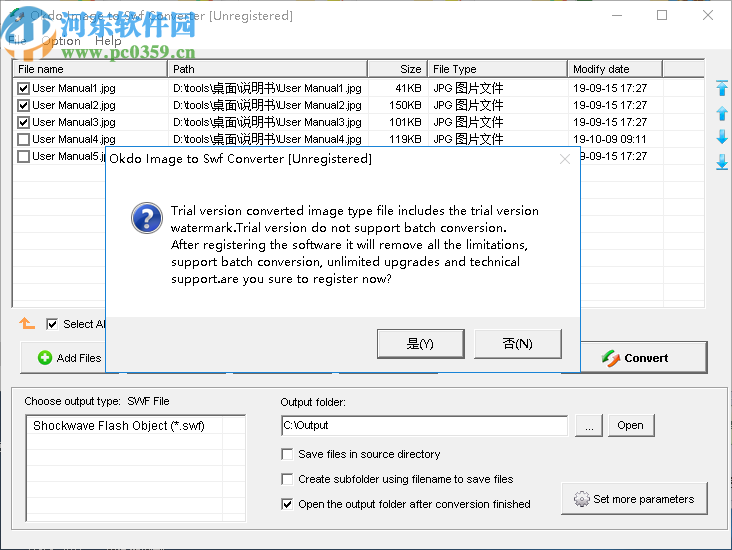Click the Output folder path field
The image size is (732, 550).
424,425
